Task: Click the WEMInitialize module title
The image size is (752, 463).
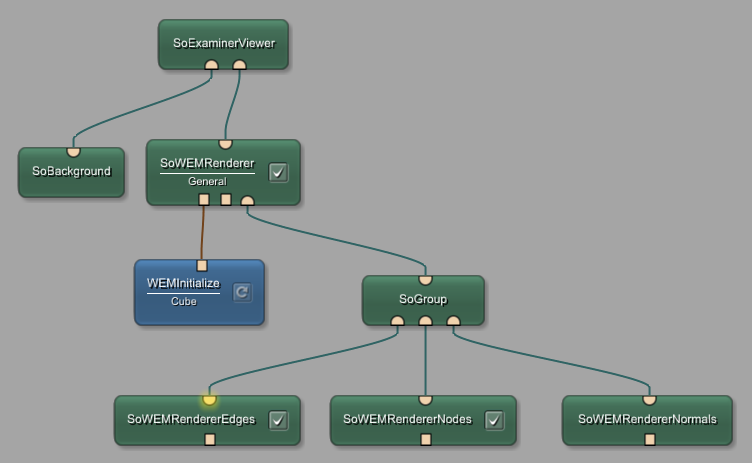Action: click(x=183, y=284)
